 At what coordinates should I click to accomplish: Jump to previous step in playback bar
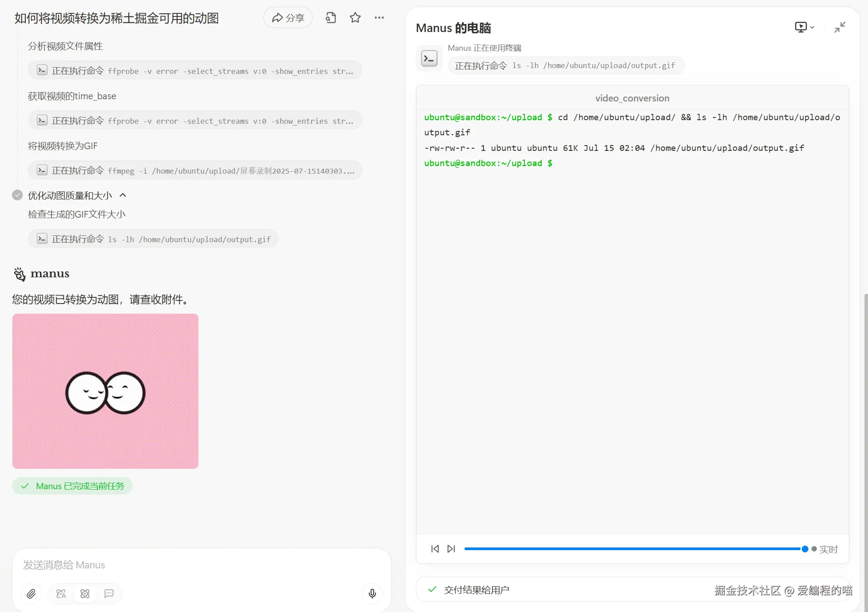[435, 549]
